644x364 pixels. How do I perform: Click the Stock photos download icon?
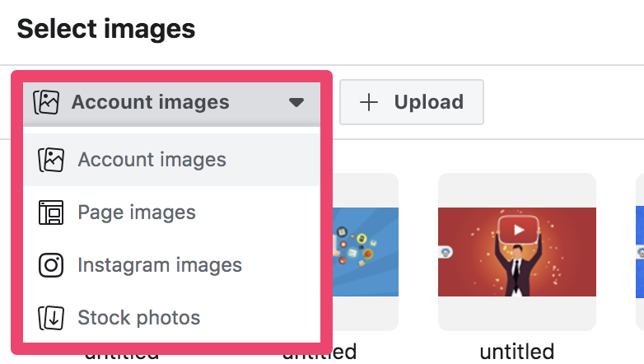[x=51, y=318]
